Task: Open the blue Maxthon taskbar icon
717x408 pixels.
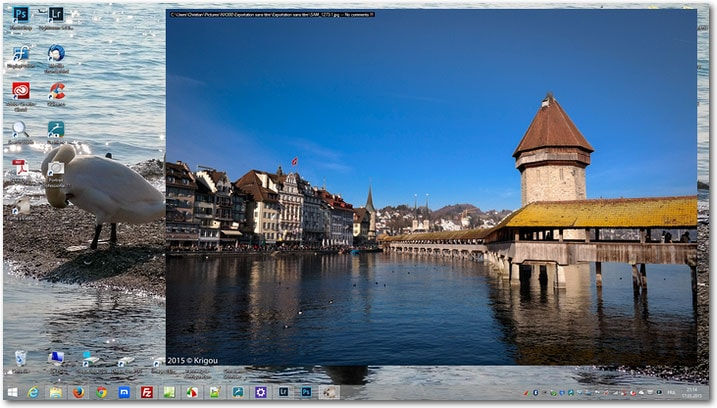Action: (124, 392)
